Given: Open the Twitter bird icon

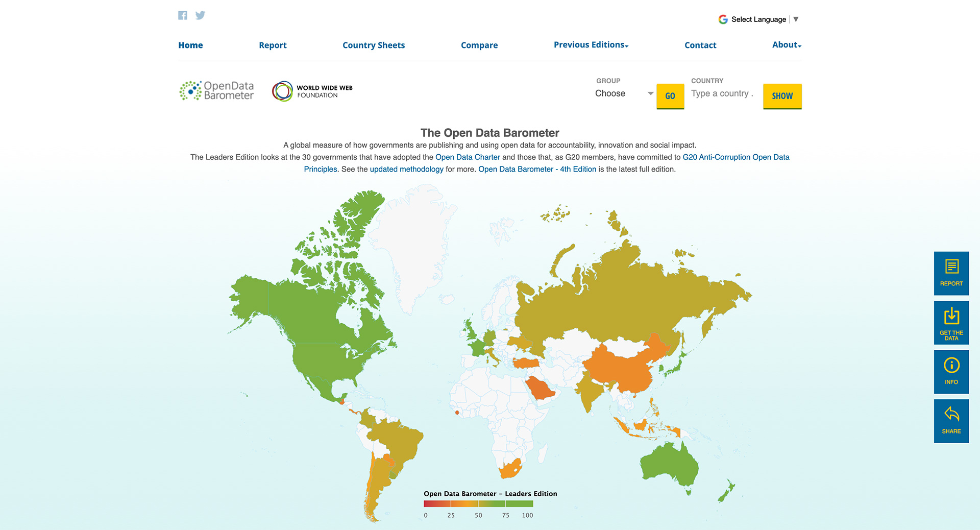Looking at the screenshot, I should point(200,15).
